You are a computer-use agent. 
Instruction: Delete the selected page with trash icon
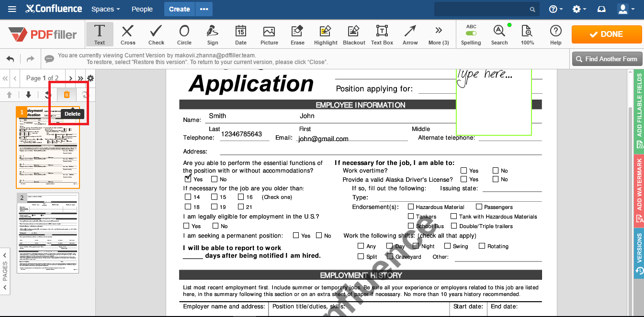tap(67, 95)
